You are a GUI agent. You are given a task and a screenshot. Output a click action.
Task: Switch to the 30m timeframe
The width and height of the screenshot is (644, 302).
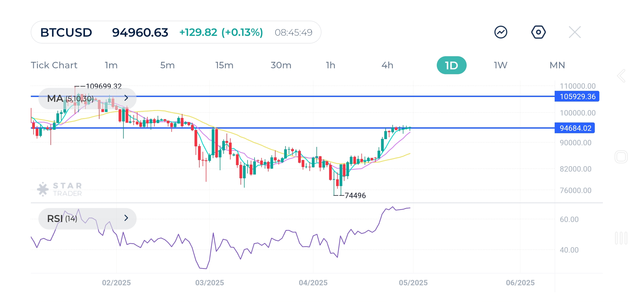tap(281, 65)
